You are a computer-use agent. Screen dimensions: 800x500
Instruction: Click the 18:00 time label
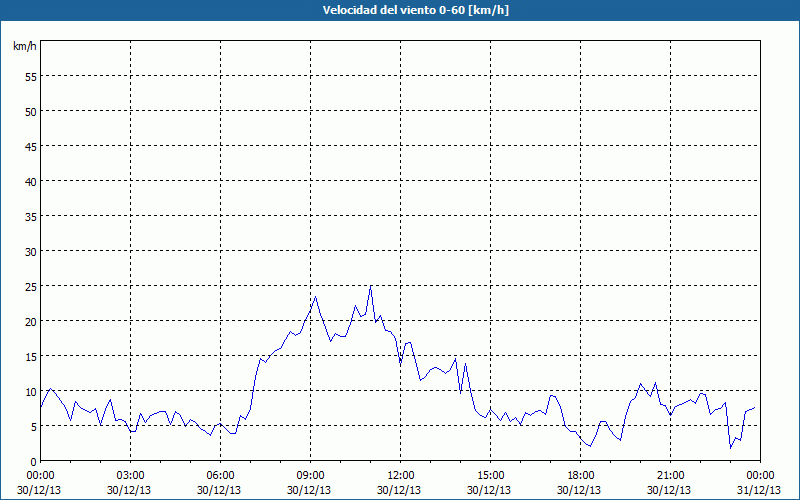click(x=580, y=476)
